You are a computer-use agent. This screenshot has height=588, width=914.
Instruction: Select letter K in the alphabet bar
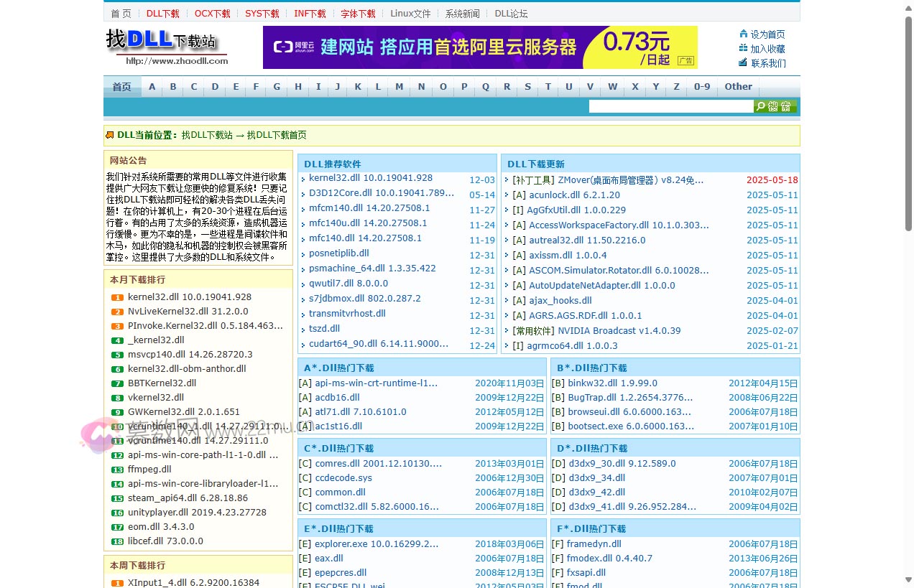pos(358,86)
